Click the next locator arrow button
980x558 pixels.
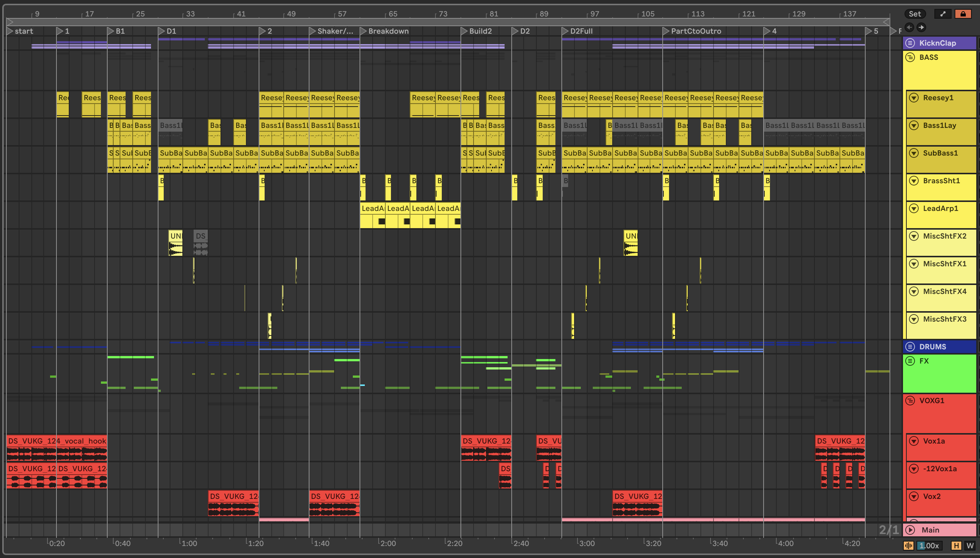click(921, 27)
